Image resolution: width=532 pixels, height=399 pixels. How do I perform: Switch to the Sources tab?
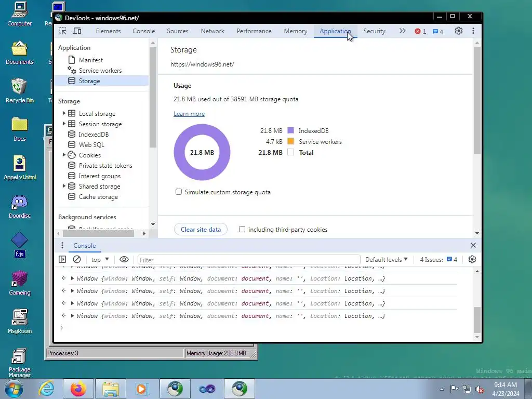(178, 31)
